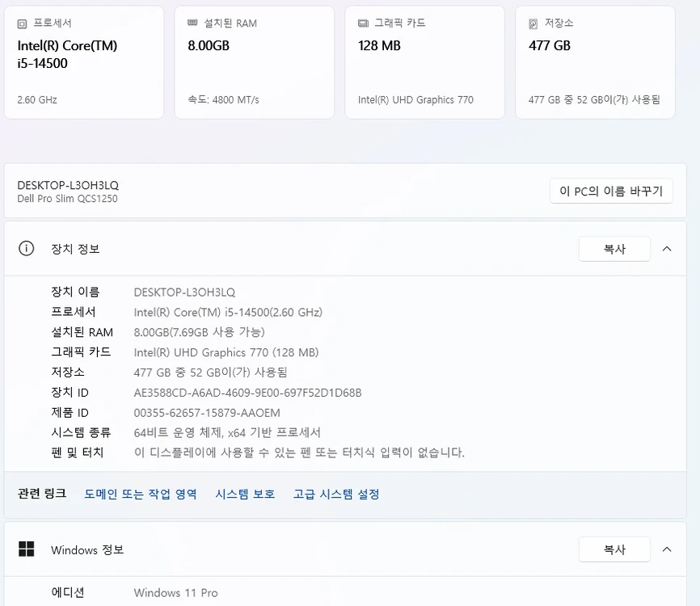700x606 pixels.
Task: Open 고급 시스템 설정 link
Action: 336,494
